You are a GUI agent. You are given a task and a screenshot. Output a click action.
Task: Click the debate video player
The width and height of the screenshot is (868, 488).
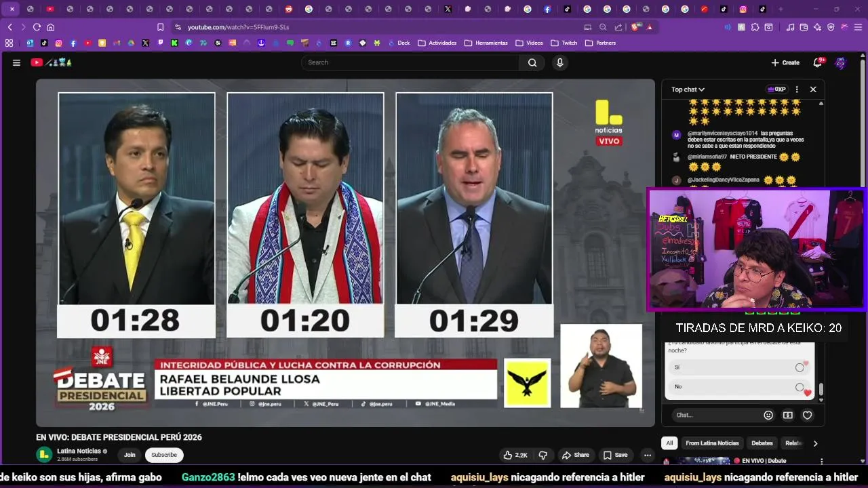click(x=346, y=252)
